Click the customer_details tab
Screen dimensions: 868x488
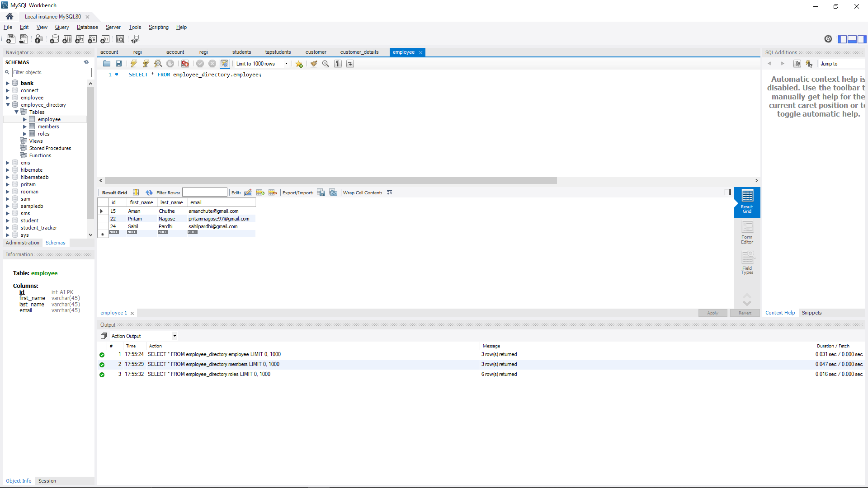coord(359,52)
